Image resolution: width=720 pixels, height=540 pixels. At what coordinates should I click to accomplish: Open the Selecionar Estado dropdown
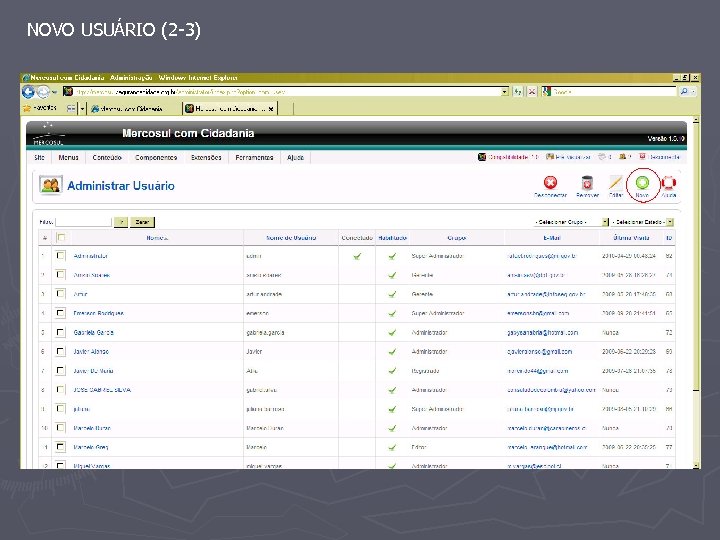642,222
